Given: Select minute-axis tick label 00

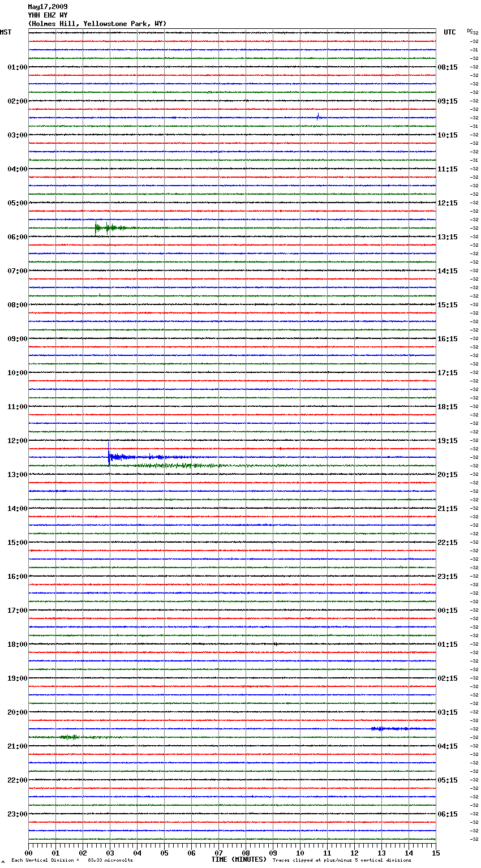Looking at the screenshot, I should coord(28,853).
